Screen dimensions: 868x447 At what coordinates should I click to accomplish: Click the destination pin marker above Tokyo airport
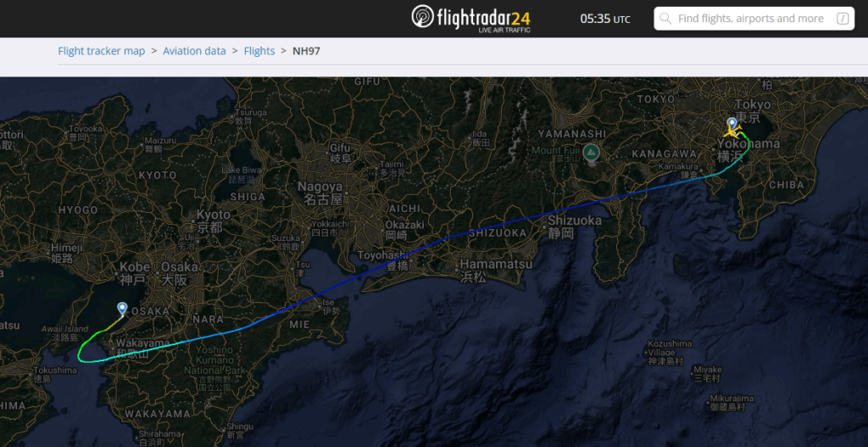(732, 124)
